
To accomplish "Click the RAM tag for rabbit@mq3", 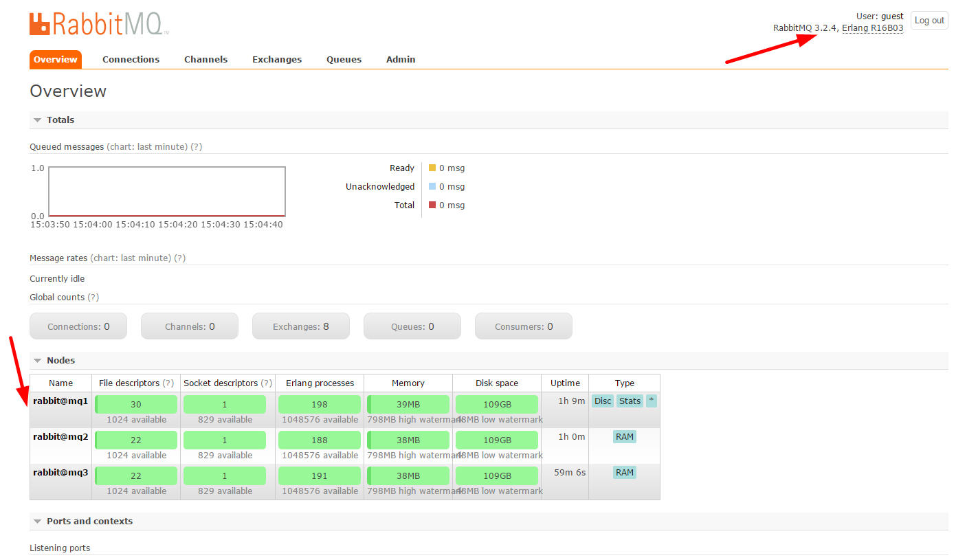I will [x=625, y=473].
